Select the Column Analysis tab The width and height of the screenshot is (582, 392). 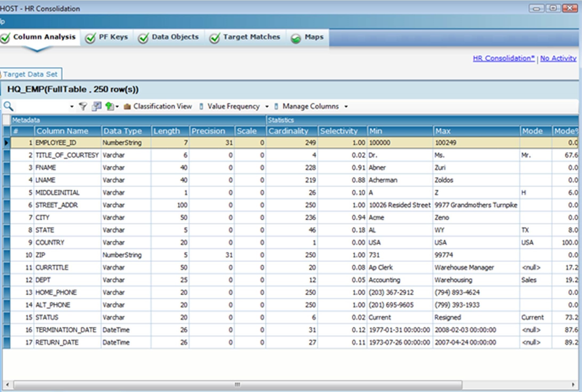pos(39,37)
